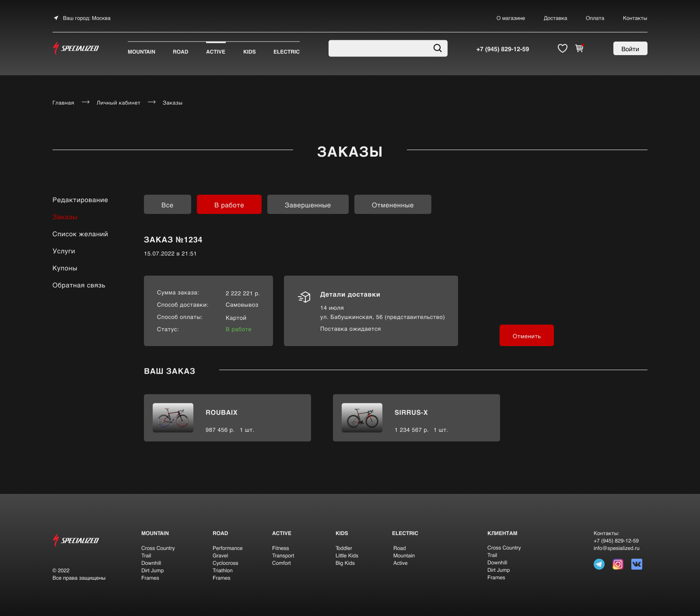The height and width of the screenshot is (616, 700).
Task: Click the order date 15.07.2022 в 21:51
Action: click(x=170, y=254)
